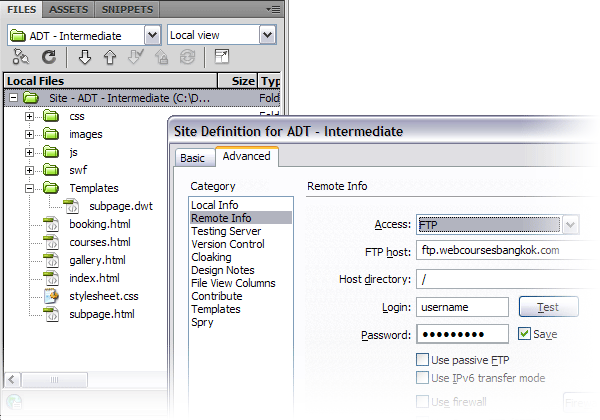Open the Local view dropdown
The width and height of the screenshot is (600, 420).
pos(267,35)
